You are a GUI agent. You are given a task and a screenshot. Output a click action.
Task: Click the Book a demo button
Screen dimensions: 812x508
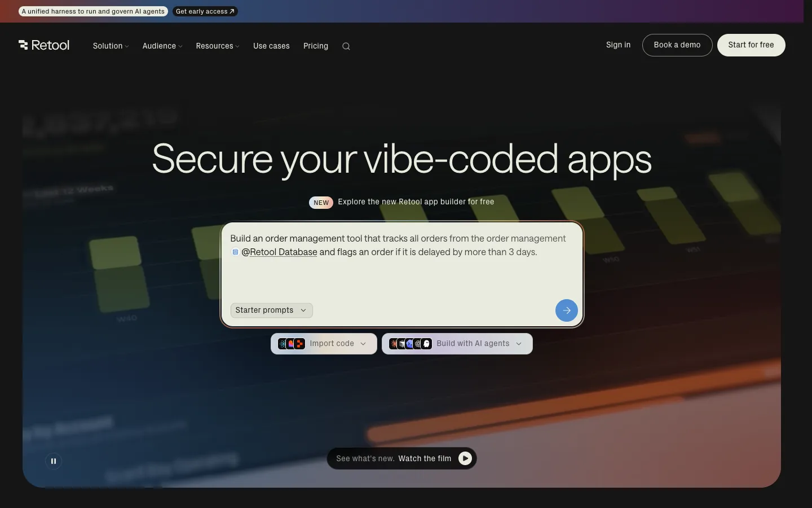(x=677, y=45)
